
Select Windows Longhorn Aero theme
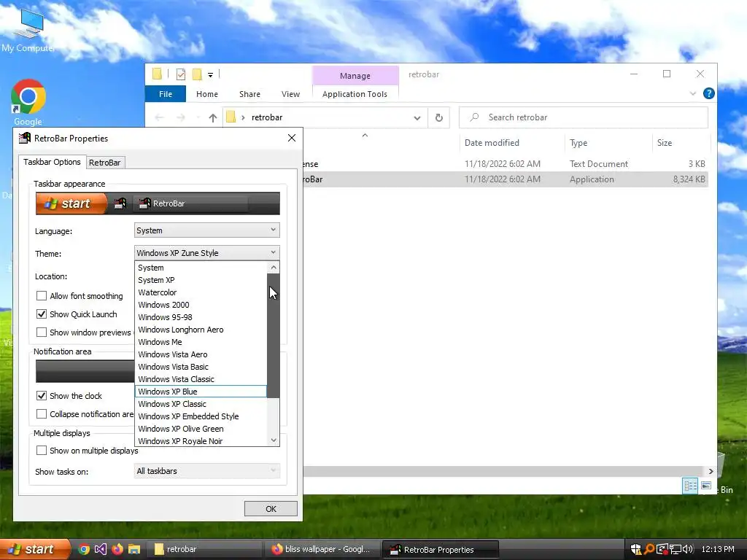coord(201,330)
